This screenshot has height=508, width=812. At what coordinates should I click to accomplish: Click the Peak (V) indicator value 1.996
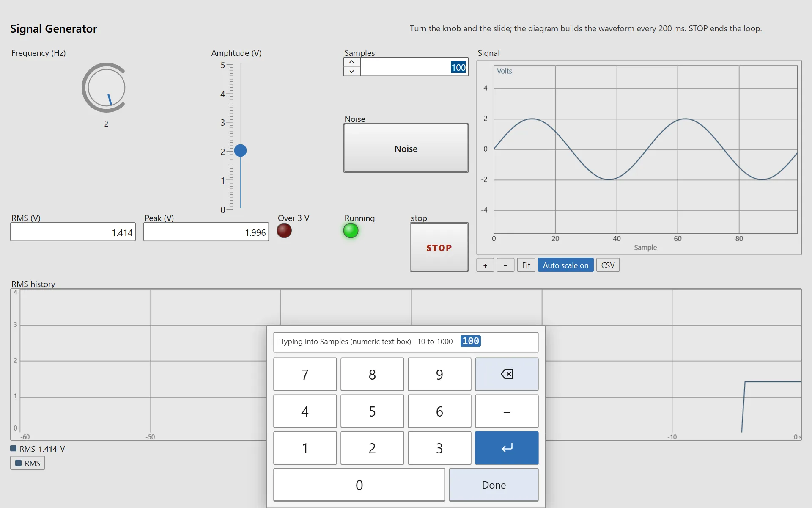tap(206, 232)
